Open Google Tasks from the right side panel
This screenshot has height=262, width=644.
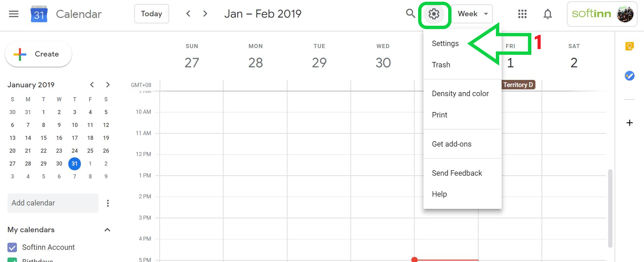629,76
